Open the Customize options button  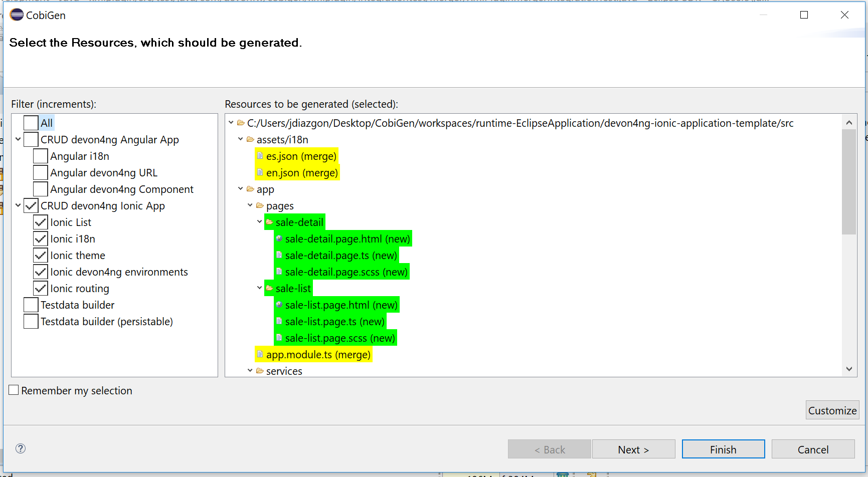[x=832, y=410]
